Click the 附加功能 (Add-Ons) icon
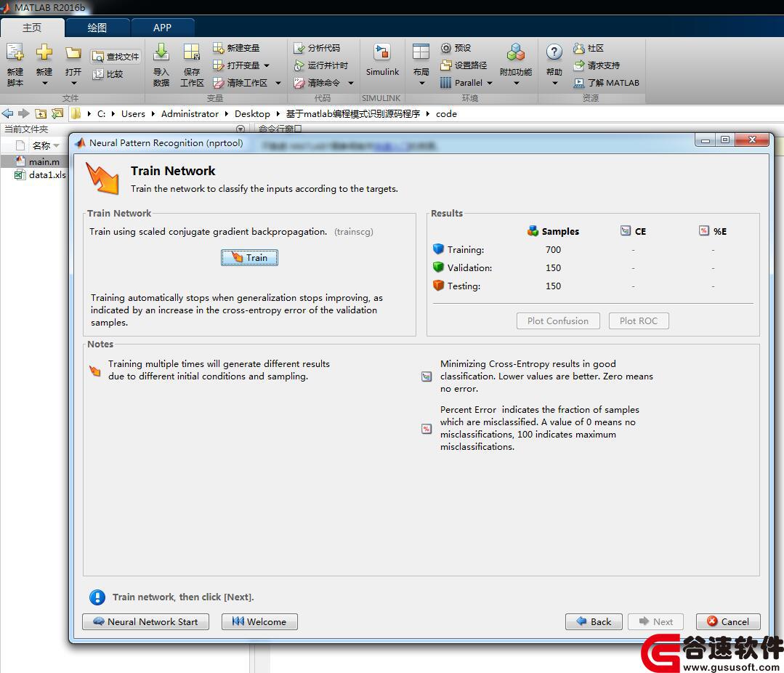The image size is (784, 673). (x=515, y=52)
